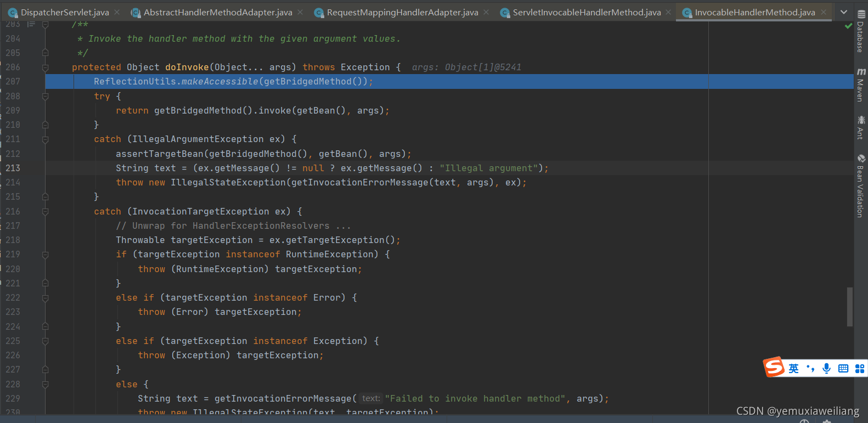
Task: Click line number 207 in the gutter
Action: coord(13,82)
